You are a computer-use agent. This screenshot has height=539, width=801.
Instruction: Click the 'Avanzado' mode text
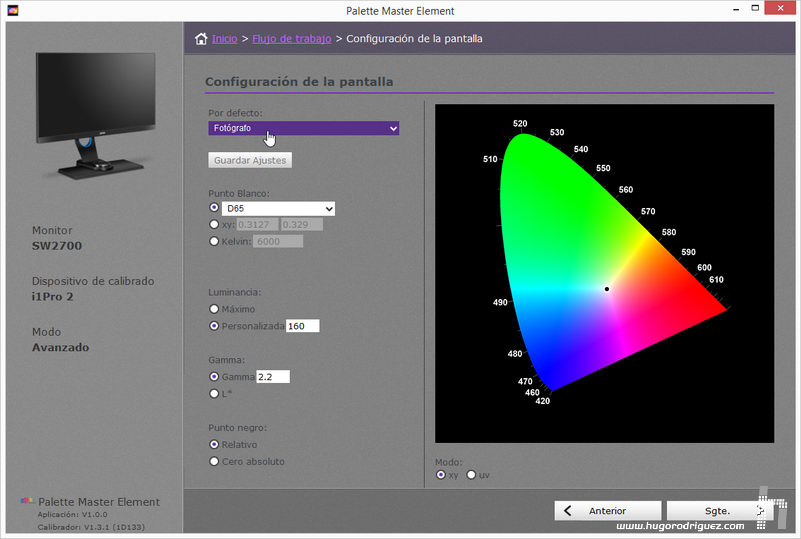coord(60,347)
